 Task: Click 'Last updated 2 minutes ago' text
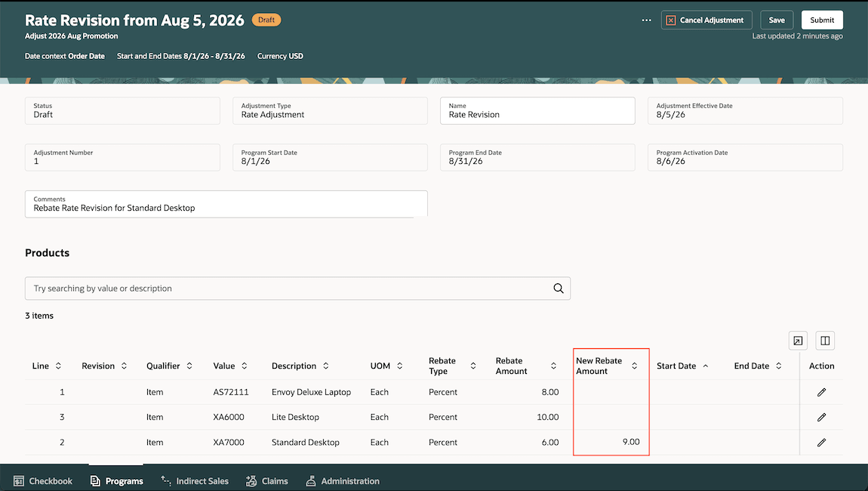click(797, 36)
